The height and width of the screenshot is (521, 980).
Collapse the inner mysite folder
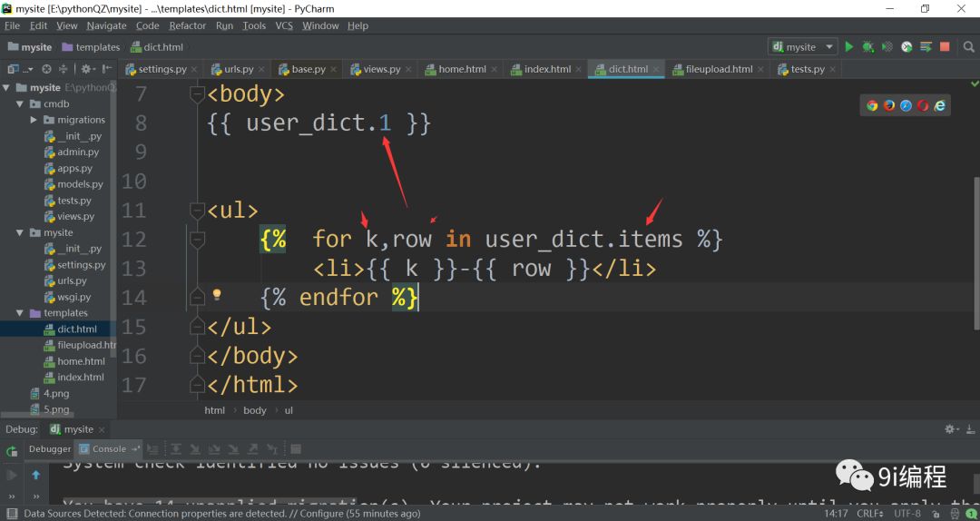[x=20, y=232]
